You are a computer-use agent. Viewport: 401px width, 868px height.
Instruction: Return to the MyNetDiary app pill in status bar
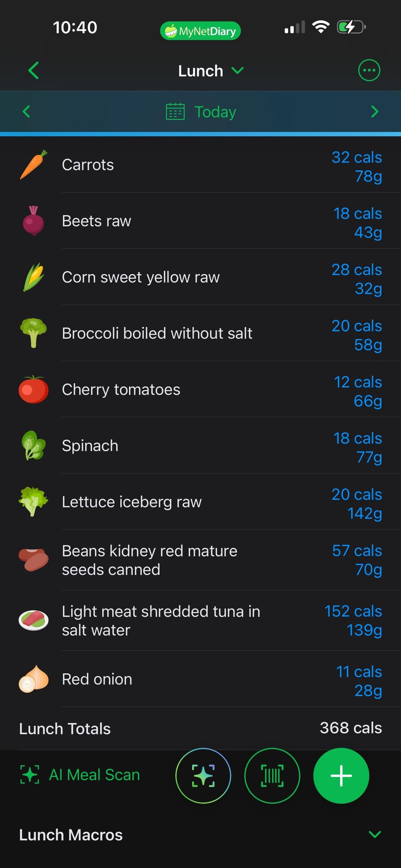(x=200, y=31)
